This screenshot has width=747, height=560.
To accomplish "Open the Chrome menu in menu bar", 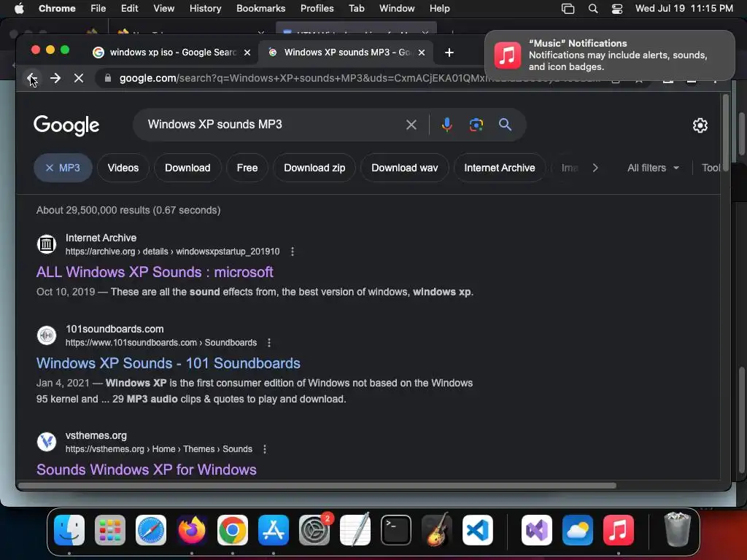I will pos(57,8).
